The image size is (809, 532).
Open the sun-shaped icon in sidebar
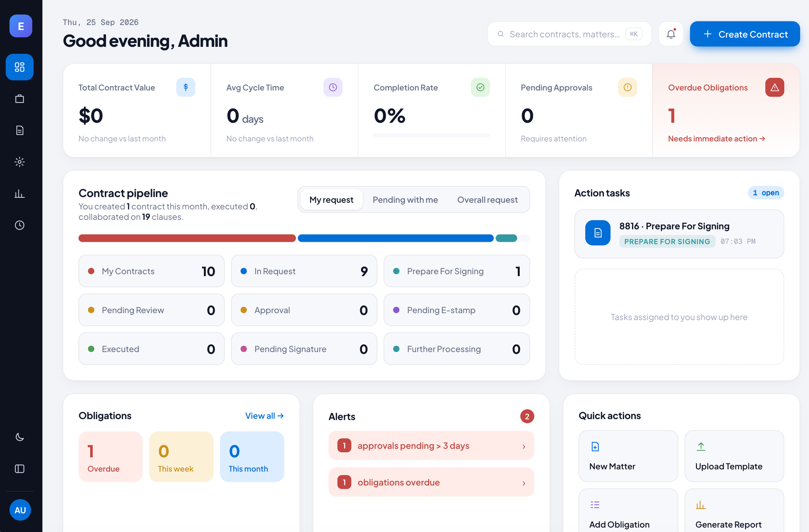(19, 162)
